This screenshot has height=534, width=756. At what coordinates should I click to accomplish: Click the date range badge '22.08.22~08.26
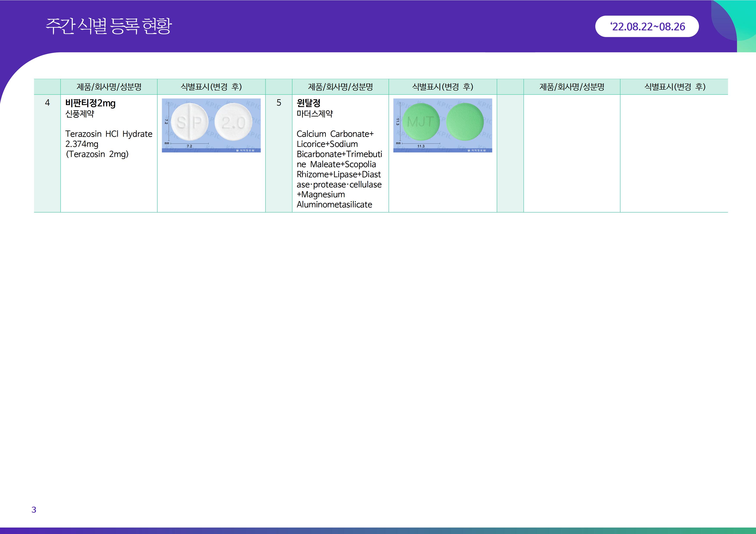point(647,27)
